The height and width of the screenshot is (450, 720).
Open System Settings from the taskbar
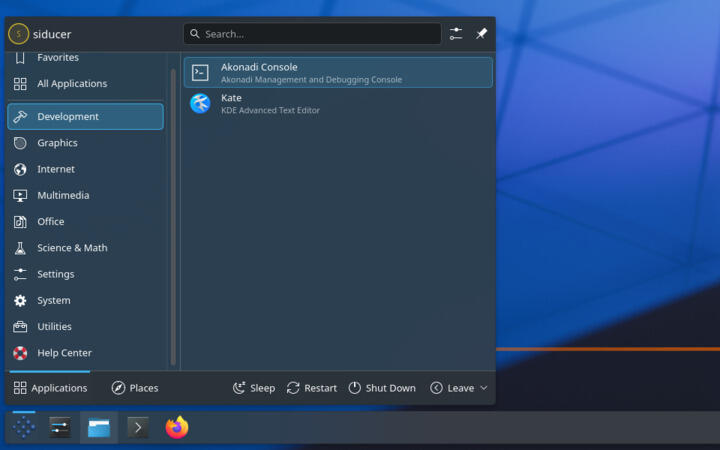point(60,428)
